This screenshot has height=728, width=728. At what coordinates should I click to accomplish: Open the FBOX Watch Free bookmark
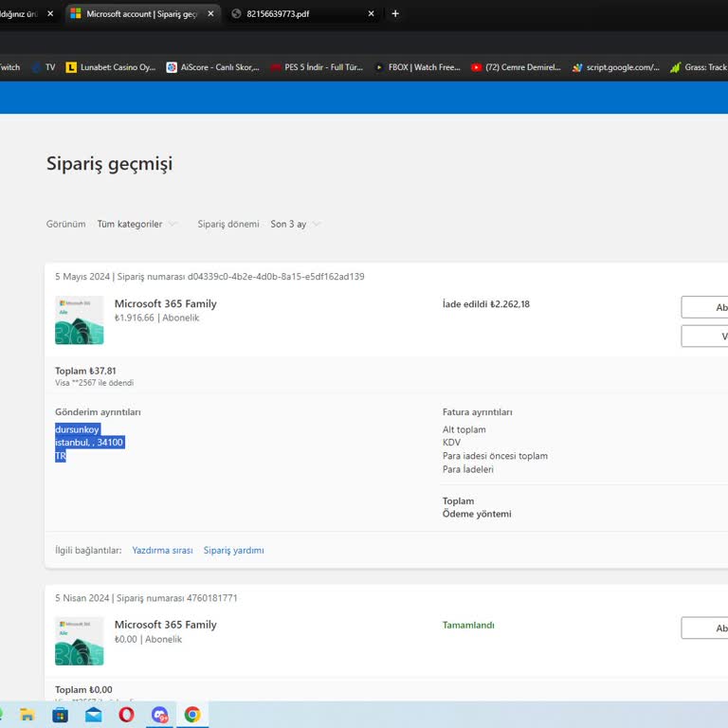coord(417,67)
